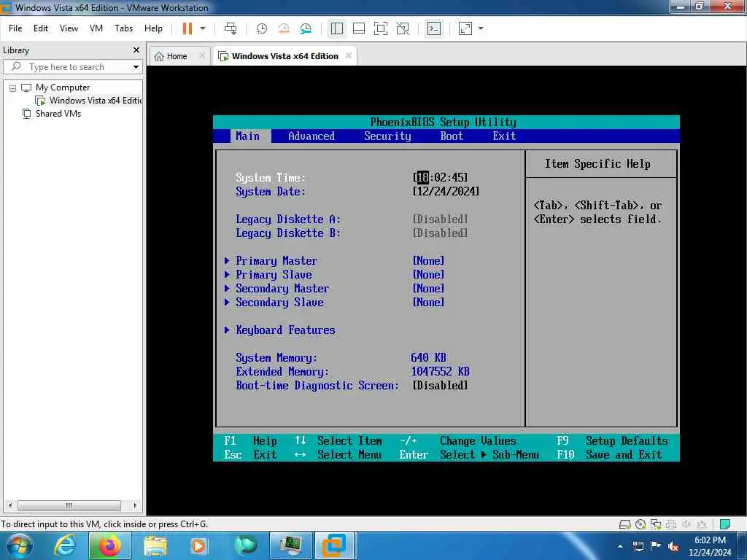This screenshot has height=560, width=747.
Task: Click the Revert to snapshot toolbar icon
Action: (284, 28)
